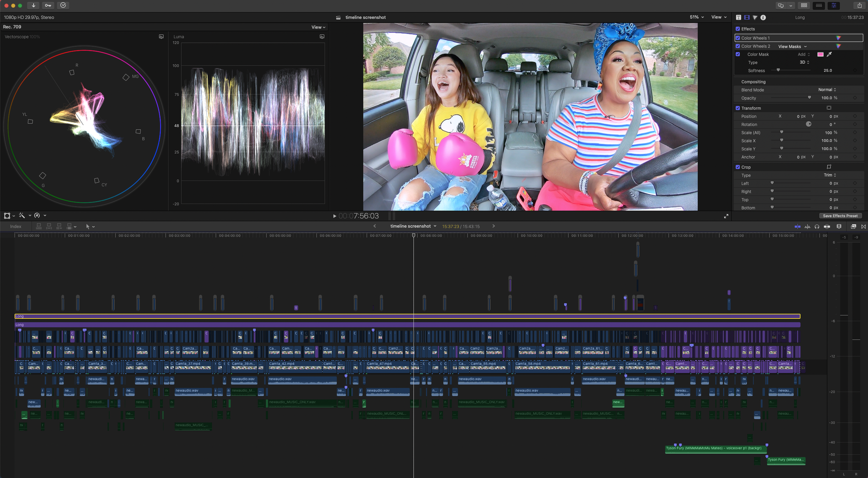868x478 pixels.
Task: Switch to the Text inspector icon
Action: pyautogui.click(x=738, y=17)
